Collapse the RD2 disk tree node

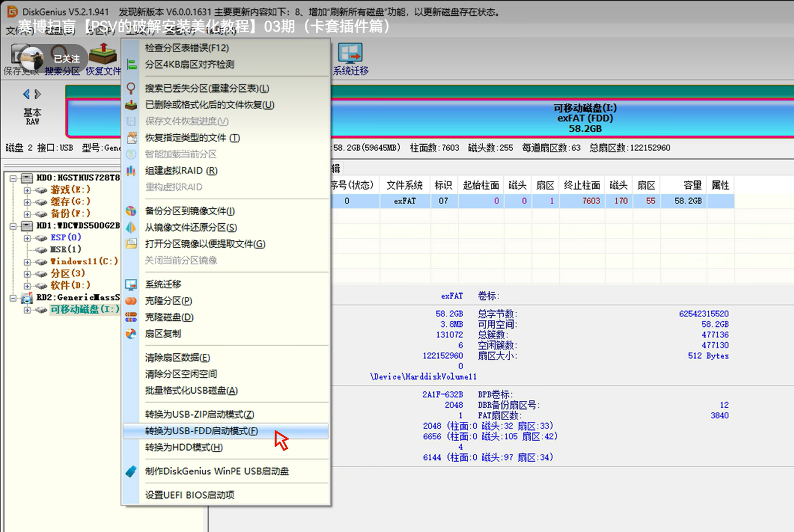click(13, 298)
